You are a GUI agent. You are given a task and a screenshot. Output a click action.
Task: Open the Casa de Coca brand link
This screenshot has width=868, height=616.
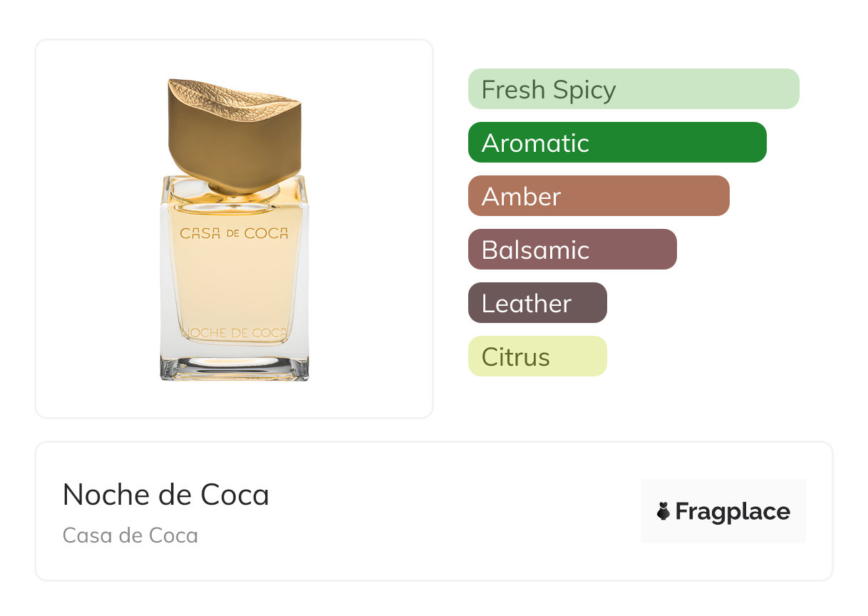130,535
